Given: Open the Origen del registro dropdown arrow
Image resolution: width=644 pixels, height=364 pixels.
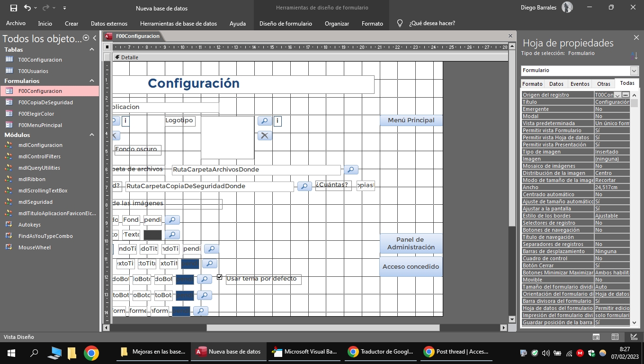Looking at the screenshot, I should [x=617, y=95].
